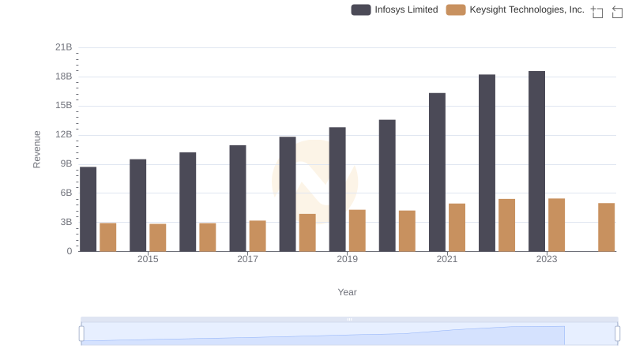
Task: Click Keysight 2019 revenue bar
Action: click(x=357, y=231)
